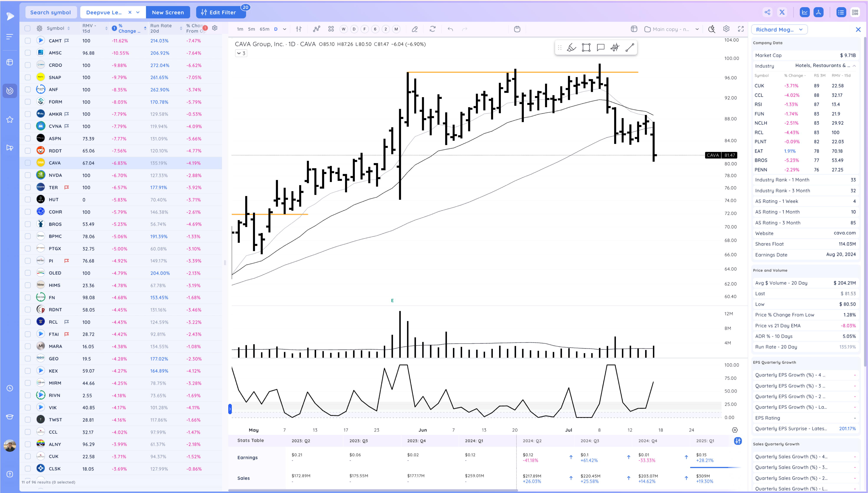Select the trend line drawing tool
This screenshot has width=868, height=493.
pyautogui.click(x=630, y=48)
